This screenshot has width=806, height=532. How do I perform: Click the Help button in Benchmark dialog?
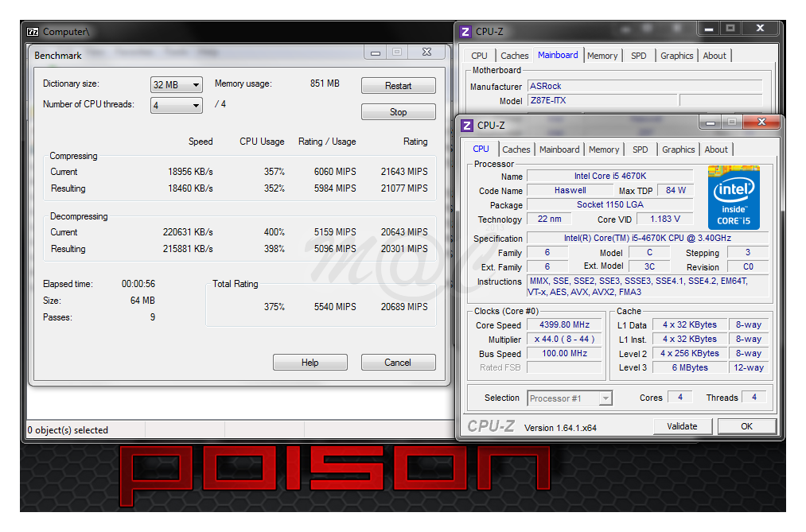(310, 363)
